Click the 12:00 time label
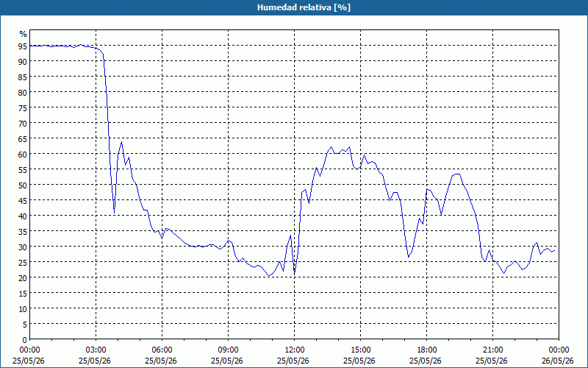The width and height of the screenshot is (588, 368). (295, 350)
